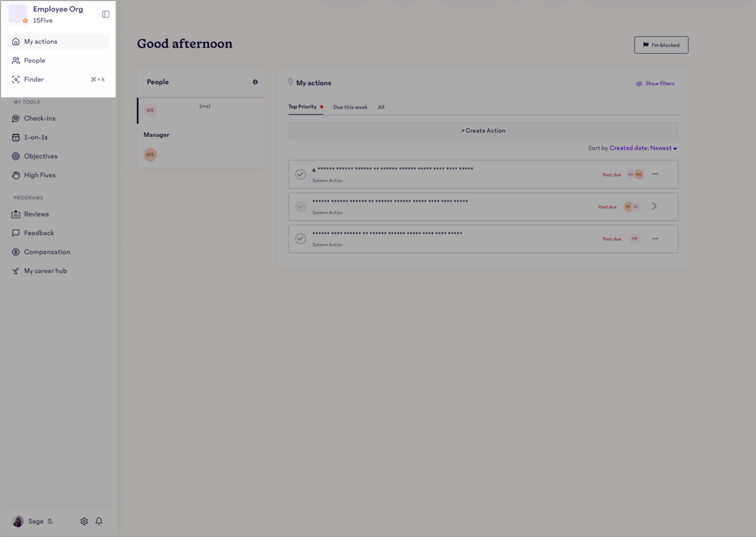Open Check-ins from the sidebar
The image size is (756, 537).
40,118
